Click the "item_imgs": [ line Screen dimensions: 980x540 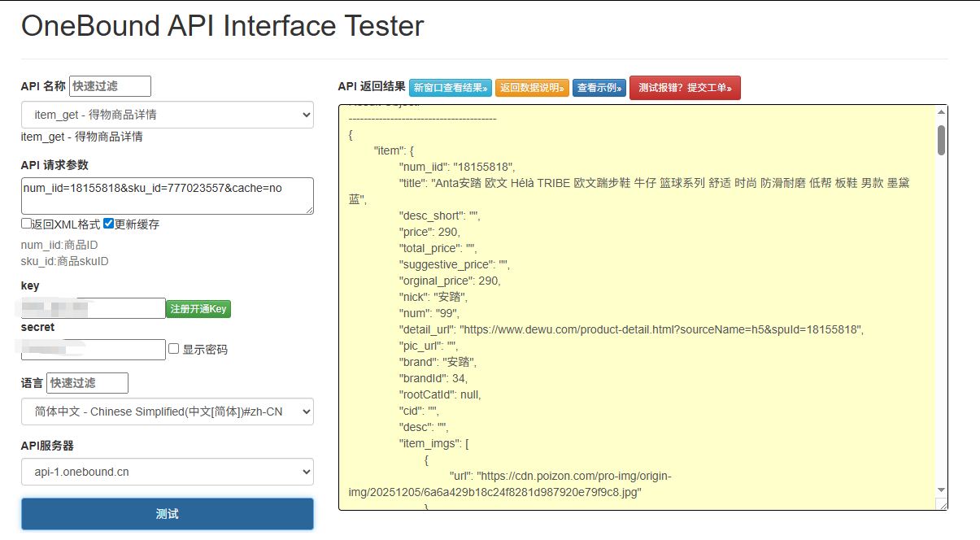point(434,443)
